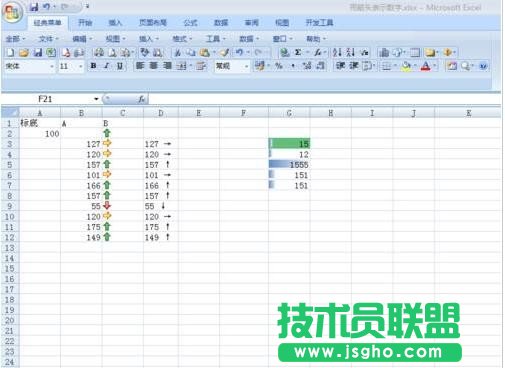Click the Undo arrow in classic toolbar
This screenshot has width=505, height=368.
pyautogui.click(x=239, y=52)
